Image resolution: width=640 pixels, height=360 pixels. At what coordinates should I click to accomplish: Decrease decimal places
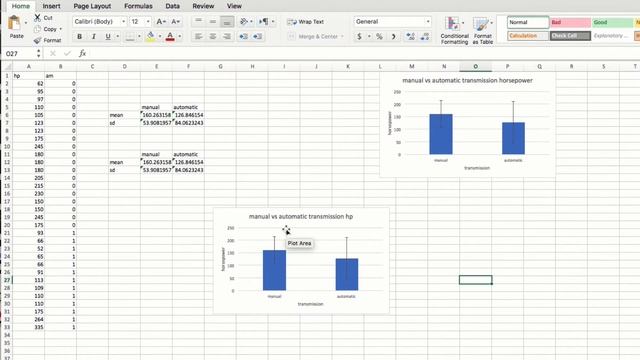pos(425,36)
